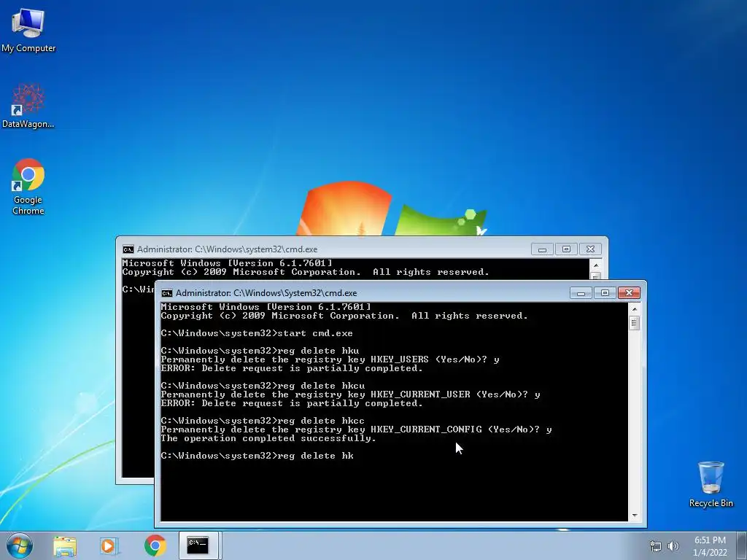Image resolution: width=747 pixels, height=560 pixels.
Task: Open the DataWagon desktop shortcut
Action: [28, 106]
